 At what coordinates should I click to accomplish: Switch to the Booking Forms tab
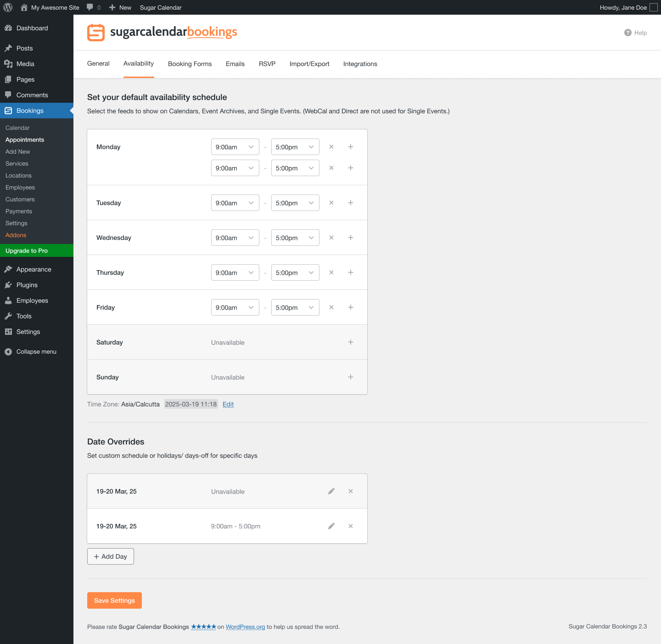(190, 64)
